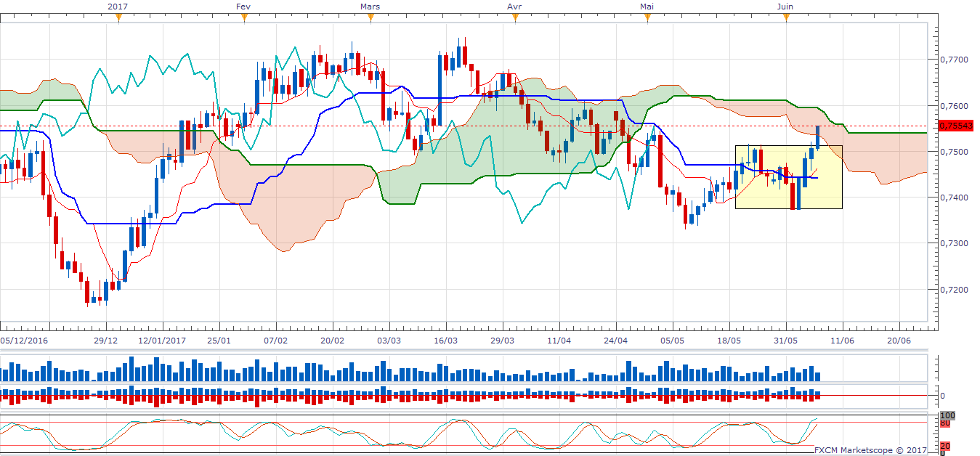This screenshot has width=980, height=456.
Task: Select the orange triangle marker for Mars
Action: (x=370, y=18)
